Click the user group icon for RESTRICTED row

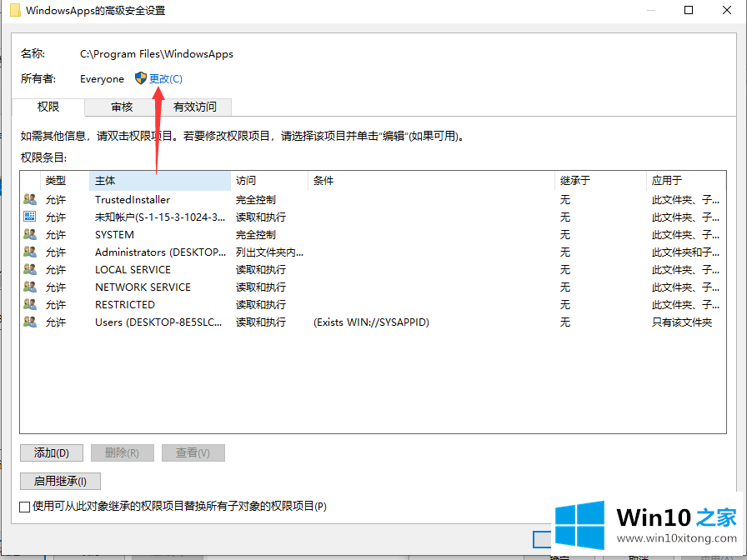[30, 304]
